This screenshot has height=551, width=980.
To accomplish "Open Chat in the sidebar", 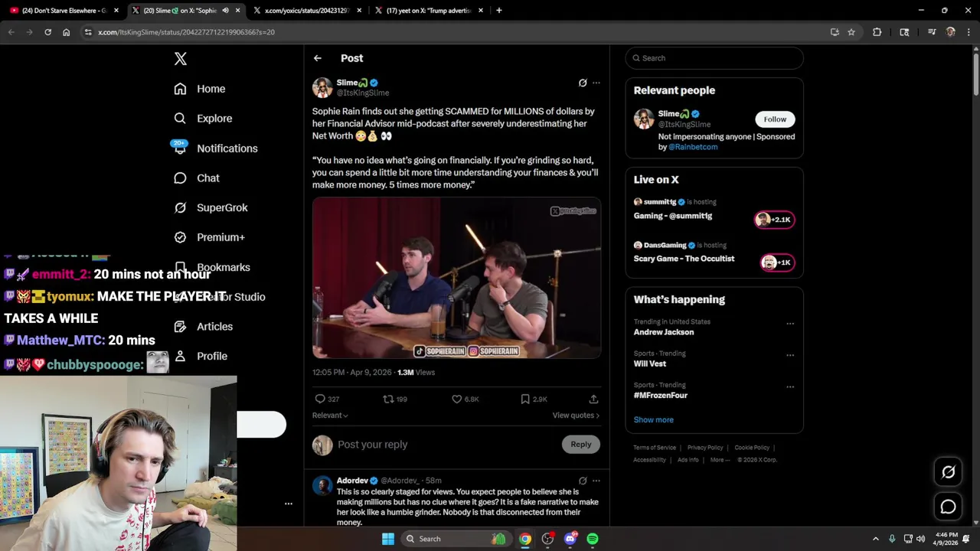I will click(197, 178).
